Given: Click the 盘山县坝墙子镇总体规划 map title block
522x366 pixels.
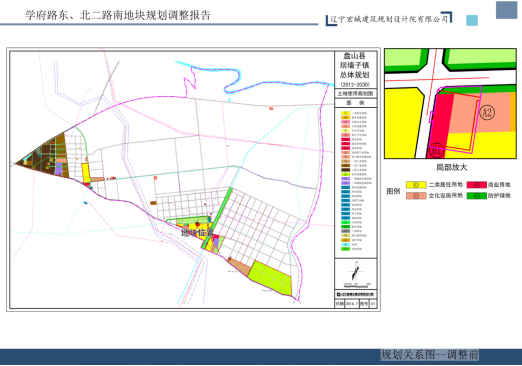Looking at the screenshot, I should click(356, 70).
